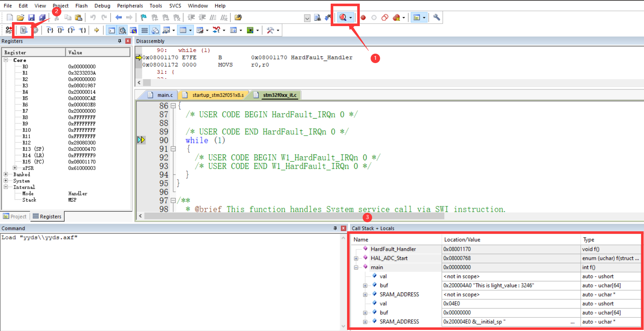Open the Configuration wrench icon
This screenshot has width=644, height=331.
point(436,17)
